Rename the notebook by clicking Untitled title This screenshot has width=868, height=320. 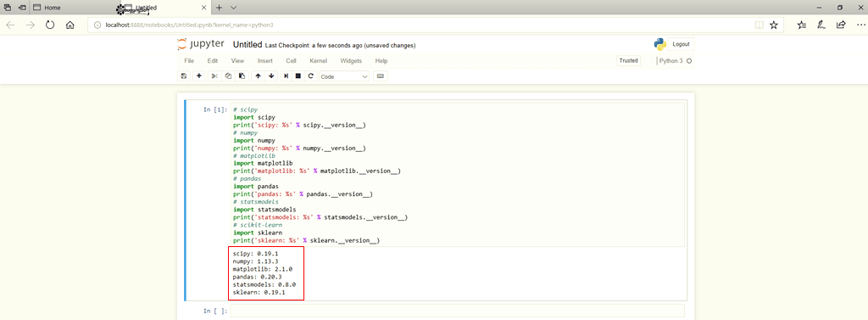point(248,44)
